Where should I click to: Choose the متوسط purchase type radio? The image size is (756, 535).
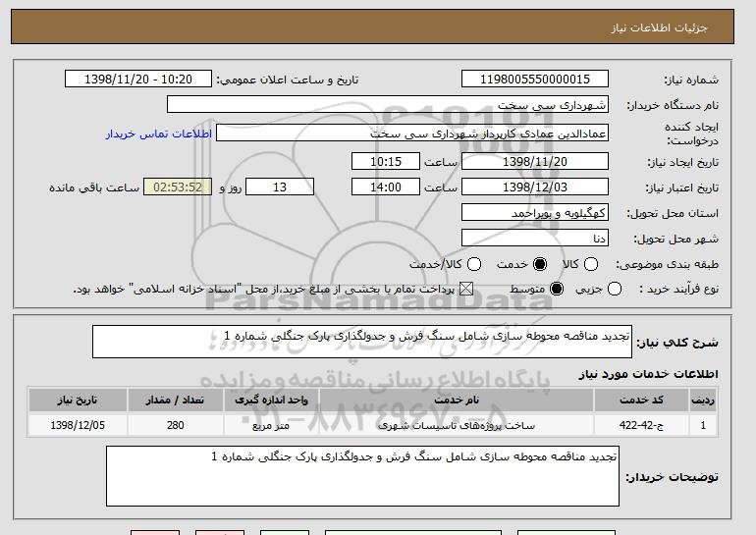point(557,289)
